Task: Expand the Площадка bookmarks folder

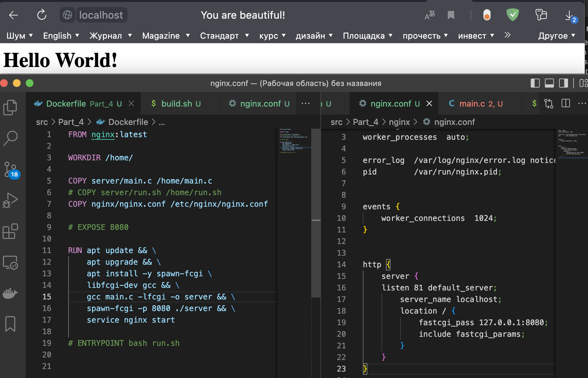Action: [x=368, y=36]
